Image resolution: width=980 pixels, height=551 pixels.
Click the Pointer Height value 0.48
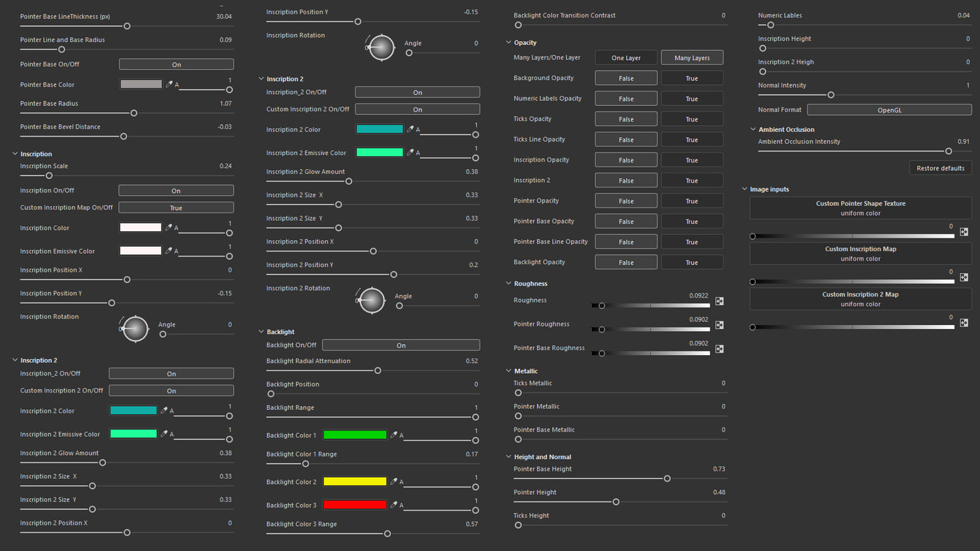pos(719,492)
